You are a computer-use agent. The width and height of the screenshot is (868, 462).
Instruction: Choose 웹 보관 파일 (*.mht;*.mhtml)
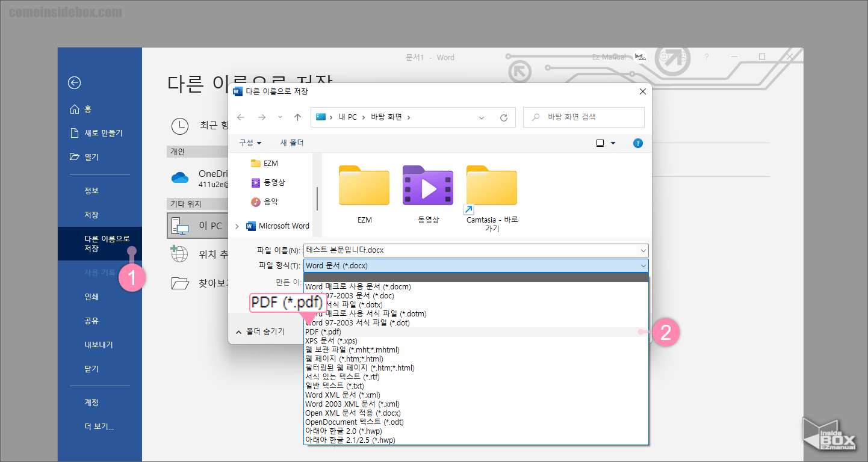tap(476, 350)
